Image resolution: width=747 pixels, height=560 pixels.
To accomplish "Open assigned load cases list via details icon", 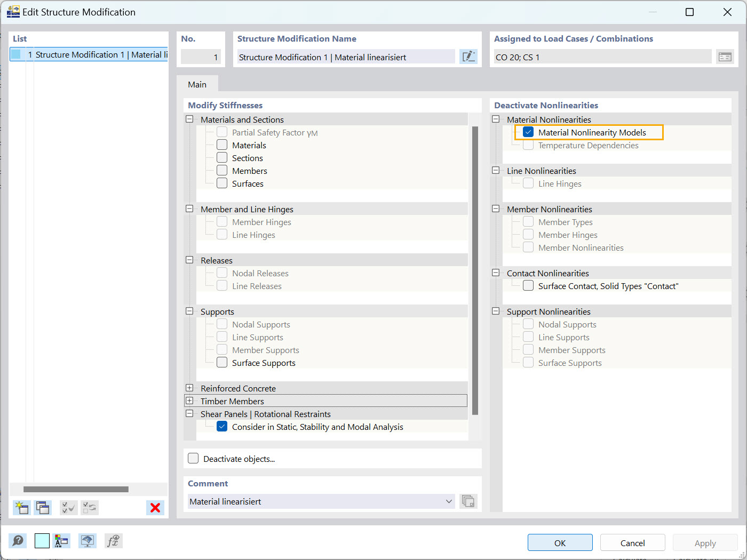I will [x=725, y=55].
